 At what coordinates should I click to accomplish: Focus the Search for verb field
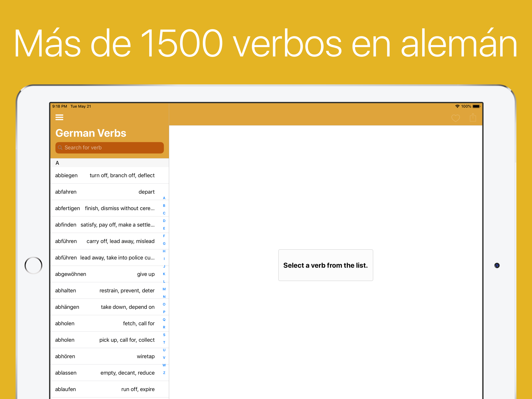[109, 147]
